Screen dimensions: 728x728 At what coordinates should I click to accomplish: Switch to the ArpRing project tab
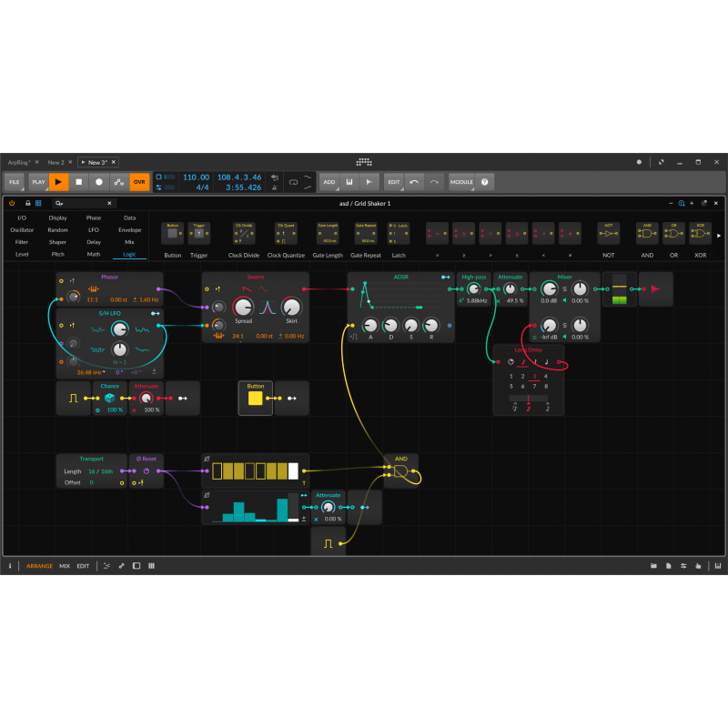[x=19, y=162]
